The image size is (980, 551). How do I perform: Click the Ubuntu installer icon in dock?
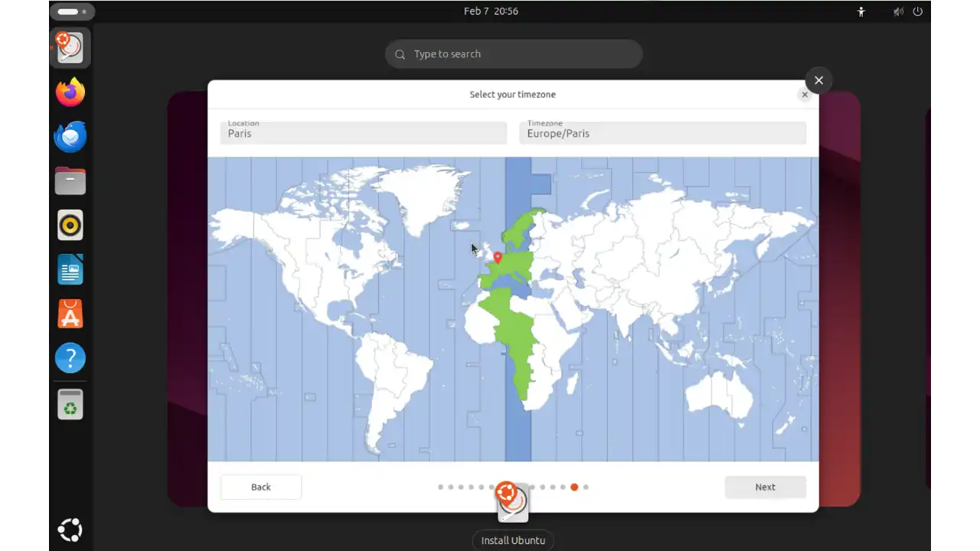(70, 47)
